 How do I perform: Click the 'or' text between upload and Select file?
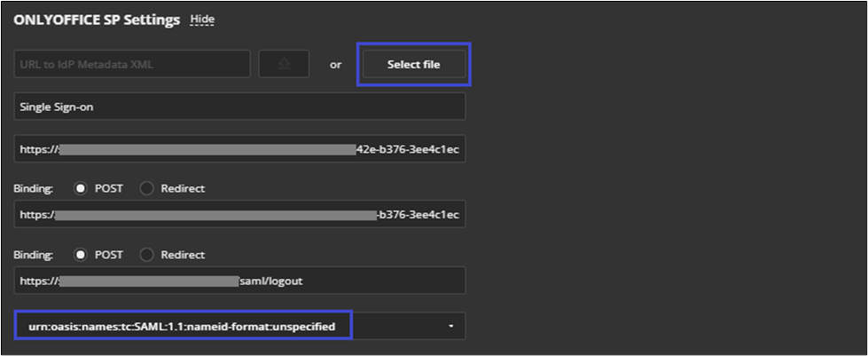[336, 65]
